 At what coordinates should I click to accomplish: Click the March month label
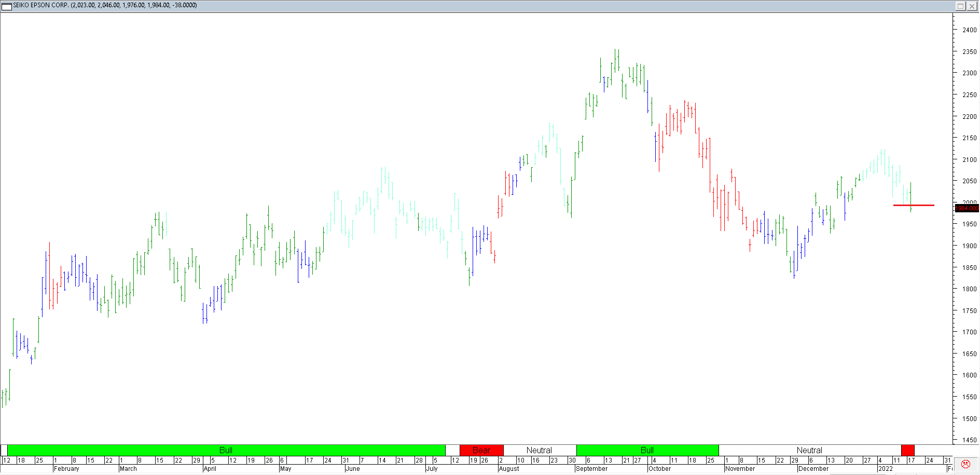click(128, 469)
